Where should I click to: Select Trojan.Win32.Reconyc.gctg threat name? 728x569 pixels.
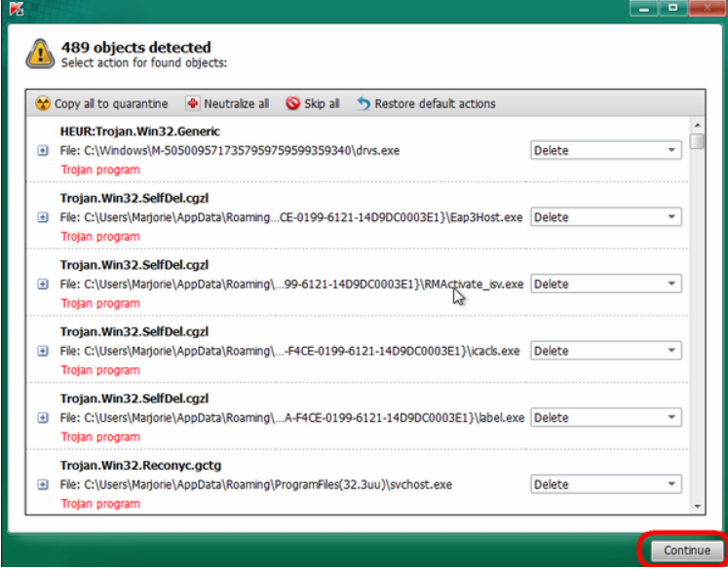tap(140, 466)
